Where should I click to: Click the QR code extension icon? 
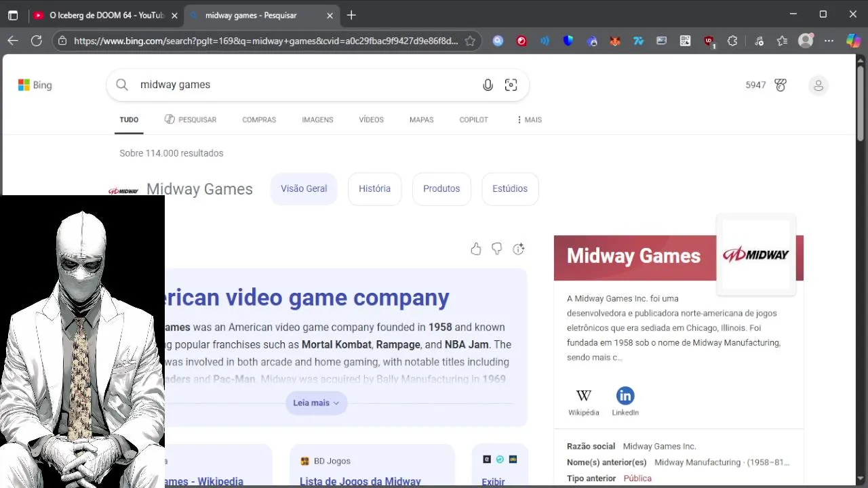point(685,41)
